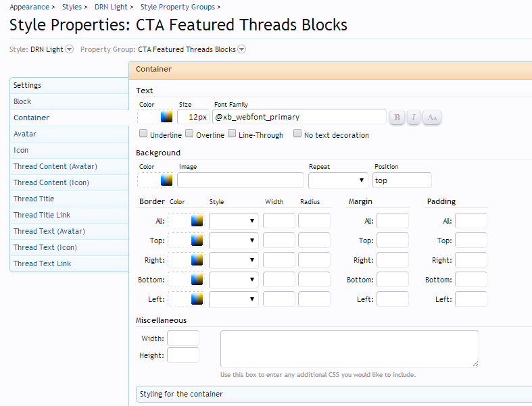Image resolution: width=532 pixels, height=406 pixels.
Task: Toggle the Bold text style button
Action: click(397, 118)
